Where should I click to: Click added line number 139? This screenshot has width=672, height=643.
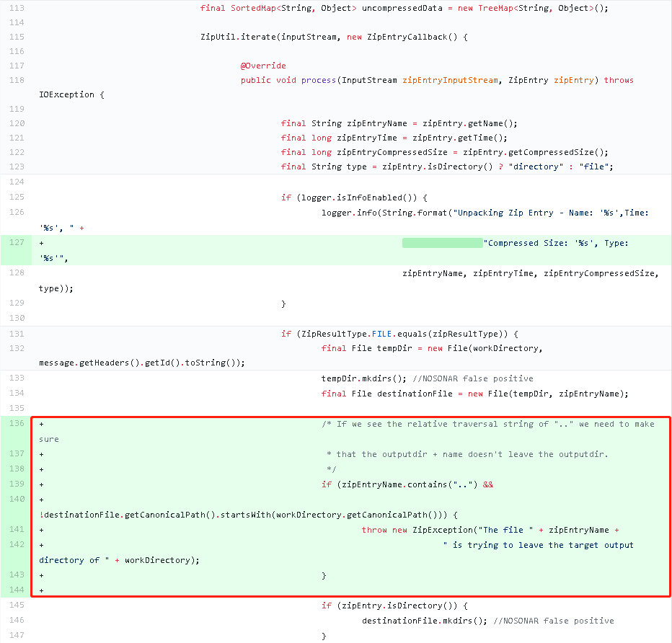click(x=17, y=484)
